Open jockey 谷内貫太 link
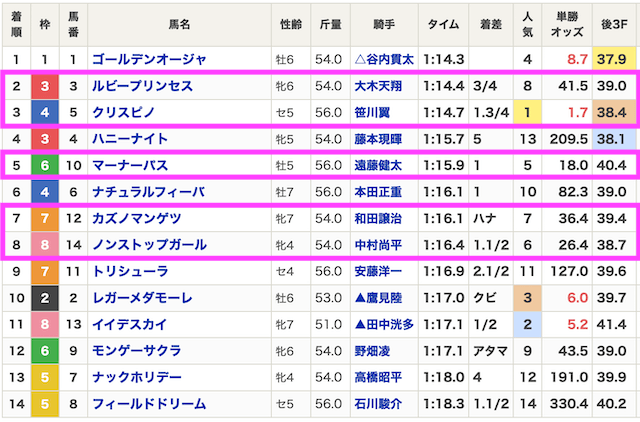Screen dimensions: 640x422 [390, 60]
